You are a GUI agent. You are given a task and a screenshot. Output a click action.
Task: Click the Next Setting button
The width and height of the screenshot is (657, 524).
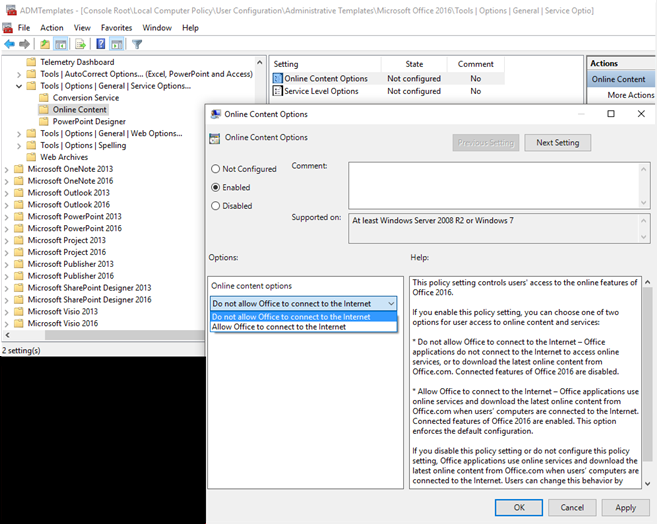(x=558, y=142)
